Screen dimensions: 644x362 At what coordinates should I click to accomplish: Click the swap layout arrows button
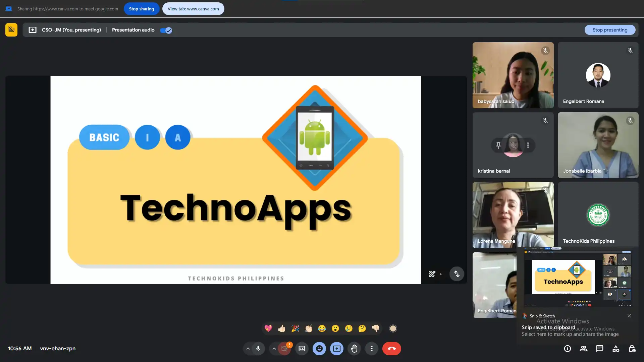coord(457,274)
